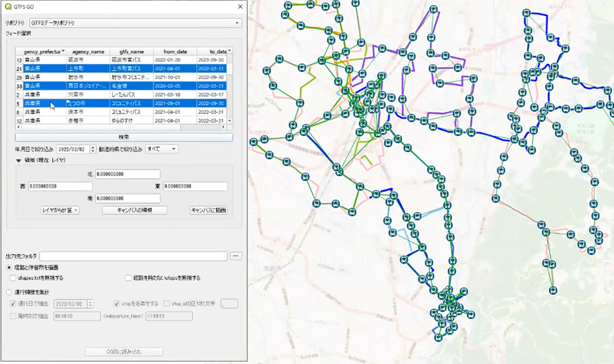Click the キャンバスの領域 button
Viewport: 614px width, 364px height.
134,211
